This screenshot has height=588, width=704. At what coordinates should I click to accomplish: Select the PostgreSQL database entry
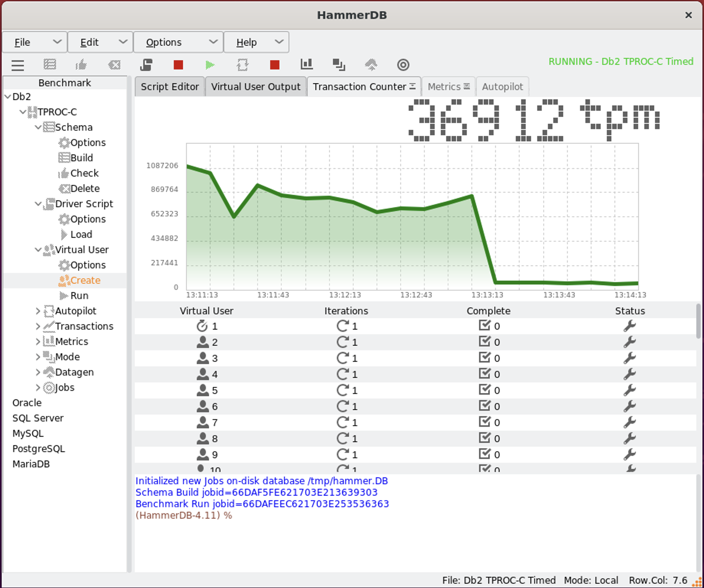click(x=39, y=449)
